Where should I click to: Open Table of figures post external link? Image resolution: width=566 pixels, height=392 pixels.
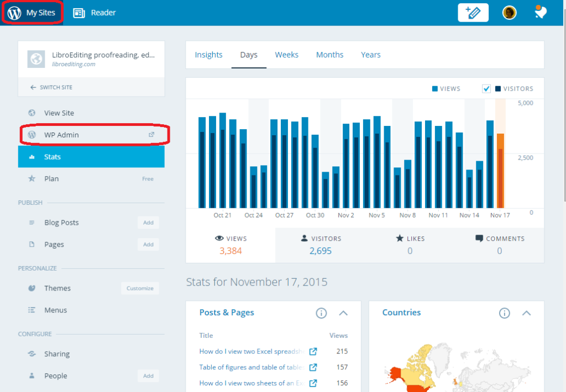(x=313, y=367)
